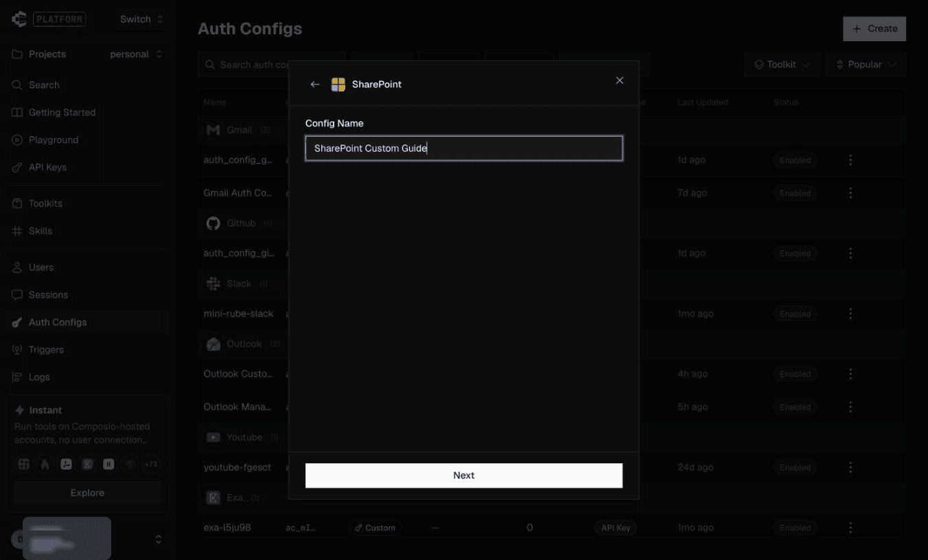This screenshot has height=560, width=928.
Task: Open the kebab menu for the youtube-fgesct row
Action: [x=850, y=467]
